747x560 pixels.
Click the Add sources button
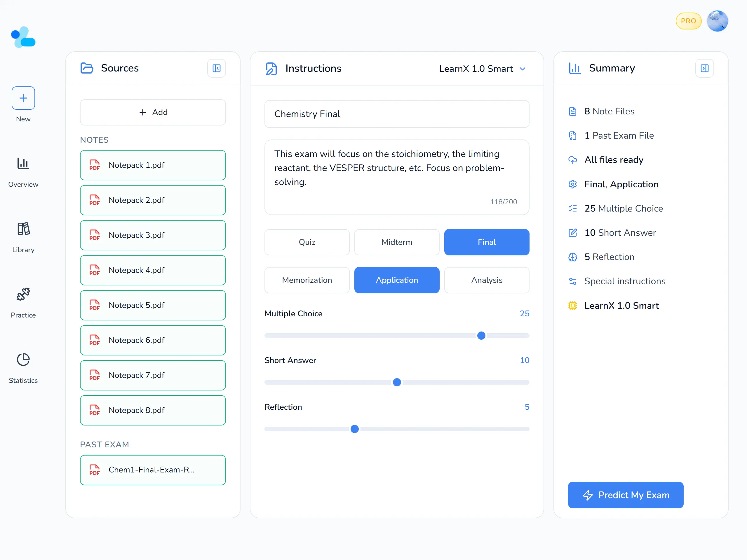pos(153,112)
